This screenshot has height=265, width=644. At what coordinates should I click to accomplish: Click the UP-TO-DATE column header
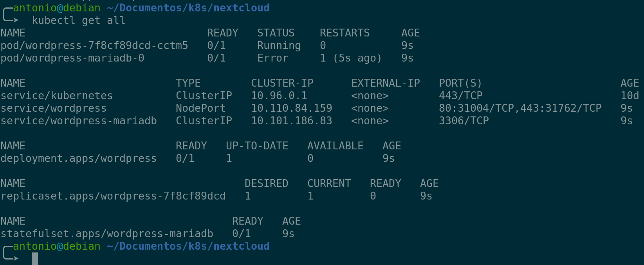[x=257, y=146]
